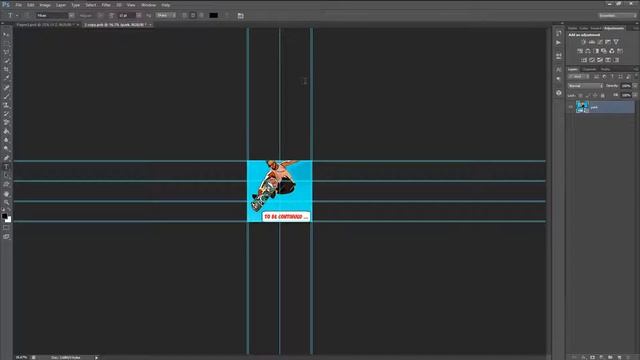The image size is (640, 360).
Task: Toggle lock all for layer
Action: pyautogui.click(x=602, y=96)
